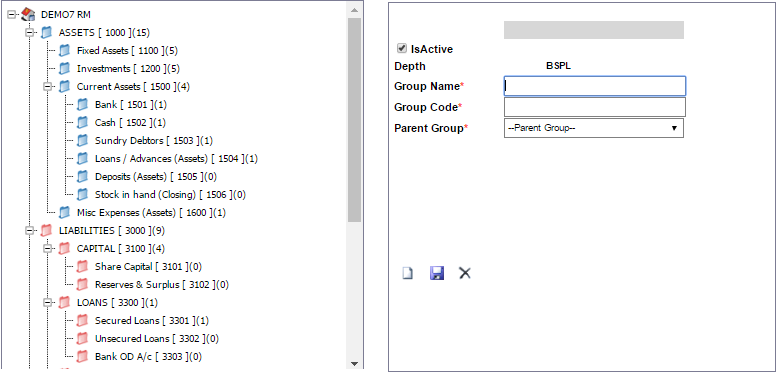Viewport: 784px width, 377px height.
Task: Select LOANS [ 3300 ](1) label
Action: coord(118,302)
